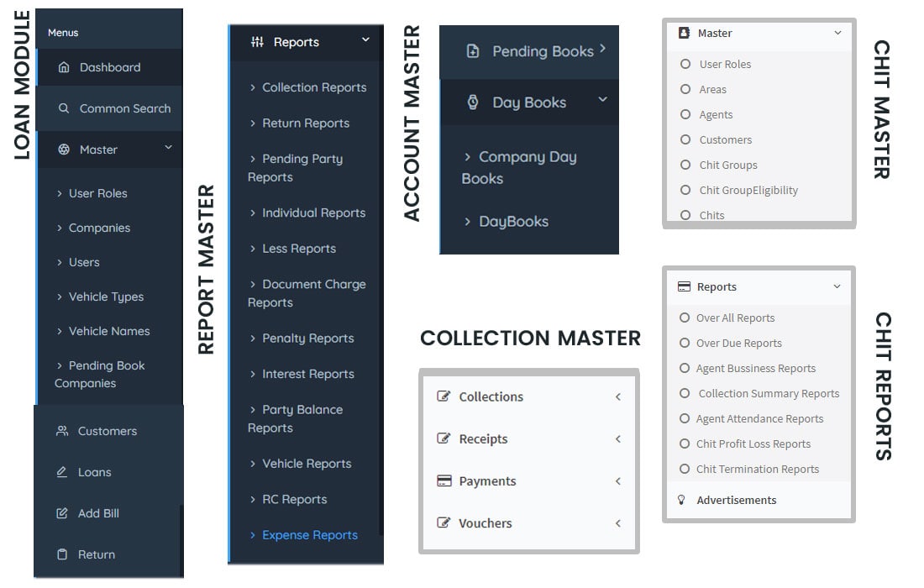This screenshot has width=924, height=588.
Task: Click the Reports sliders icon in dark panel
Action: (257, 42)
